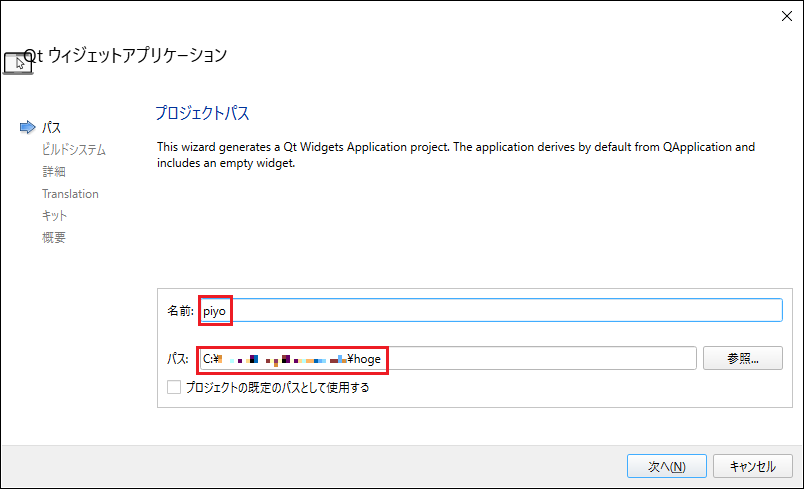Image resolution: width=804 pixels, height=489 pixels.
Task: Focus the パス field ending in hoge
Action: tap(447, 358)
